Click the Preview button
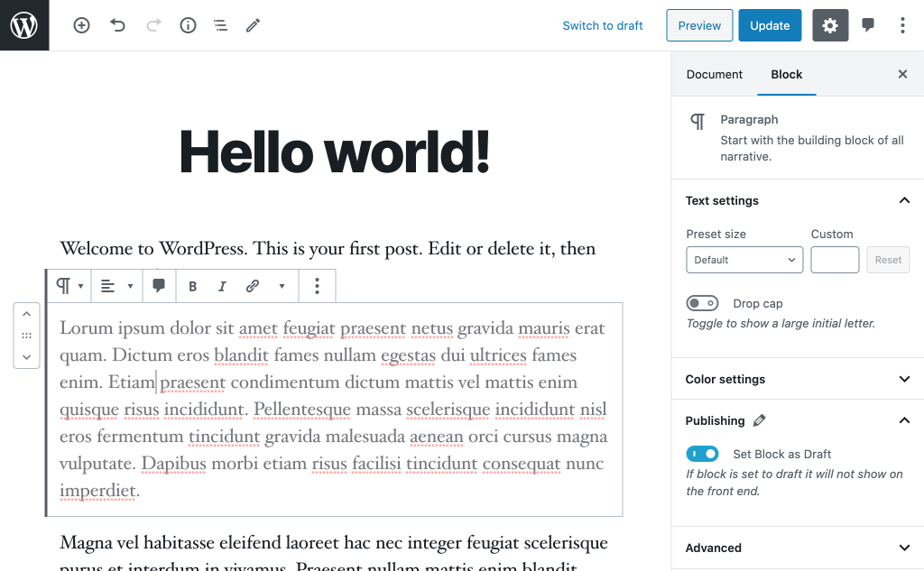Viewport: 924px width, 571px height. pos(699,25)
